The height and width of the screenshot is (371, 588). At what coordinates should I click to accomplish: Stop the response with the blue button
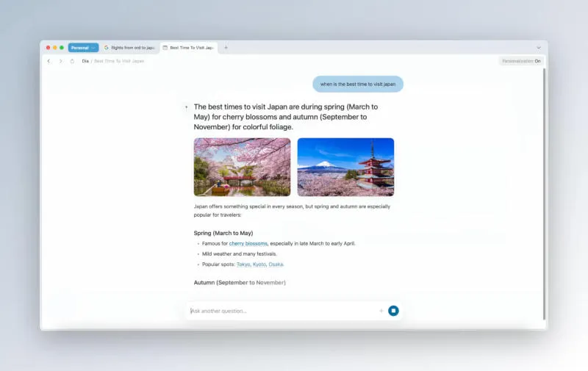click(393, 311)
